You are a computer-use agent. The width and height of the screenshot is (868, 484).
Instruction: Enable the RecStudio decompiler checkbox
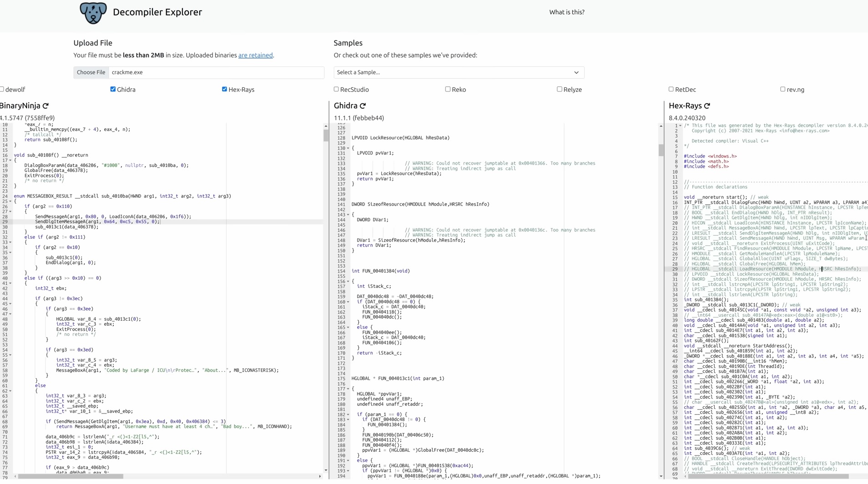pos(336,89)
